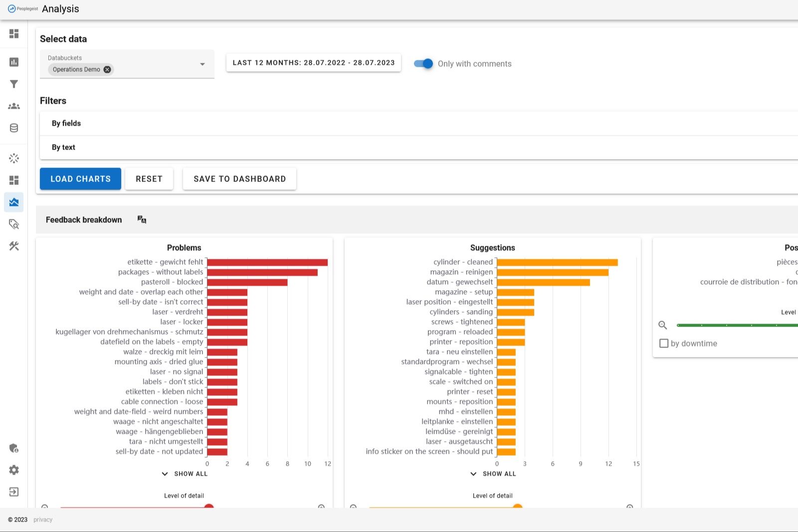Open the settings gear icon in sidebar
The width and height of the screenshot is (798, 532).
pyautogui.click(x=14, y=470)
